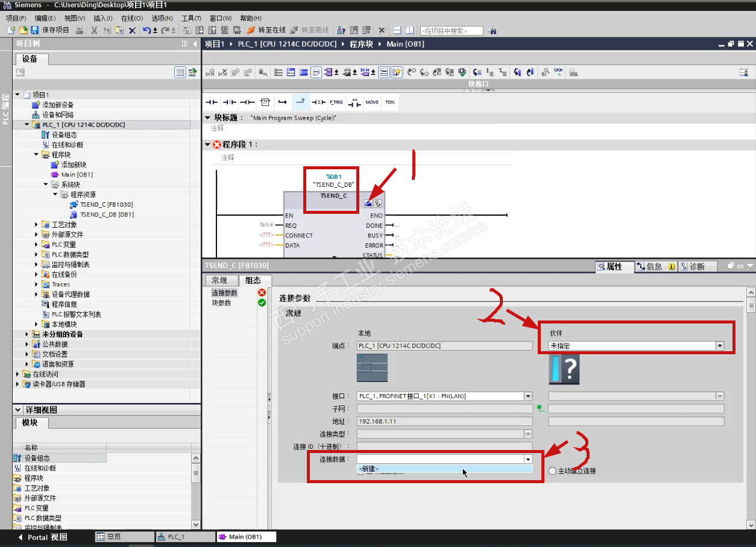Insert the MOVE instruction favorite

click(372, 102)
